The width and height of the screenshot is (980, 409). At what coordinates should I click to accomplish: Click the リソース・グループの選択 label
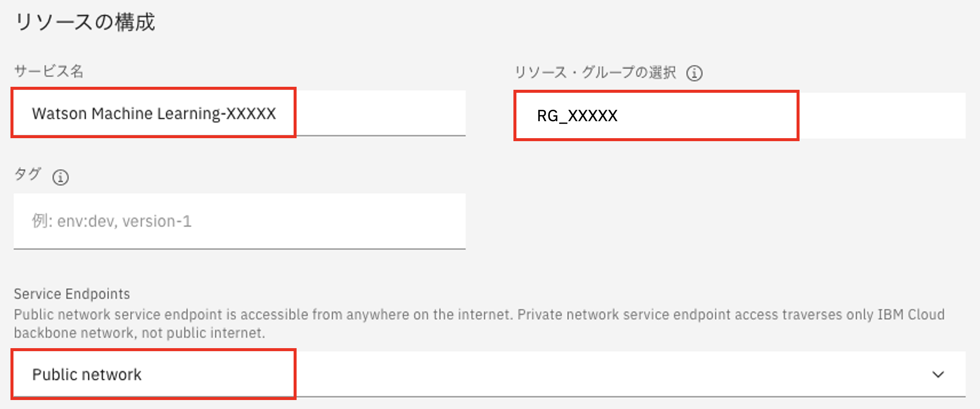pos(595,73)
